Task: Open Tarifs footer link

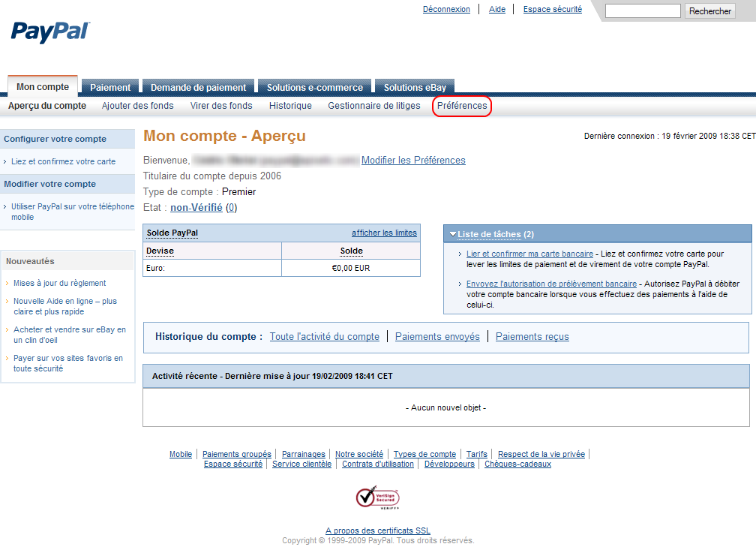Action: click(477, 454)
